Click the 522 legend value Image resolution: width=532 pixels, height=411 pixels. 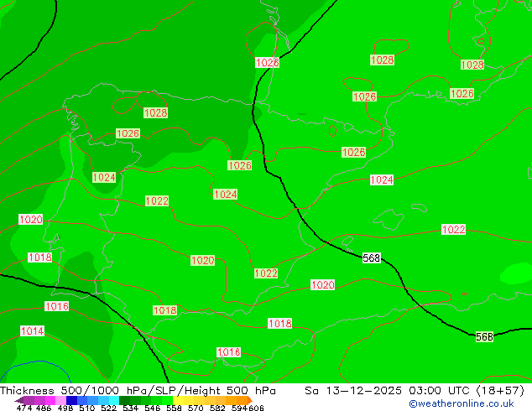[x=108, y=408]
